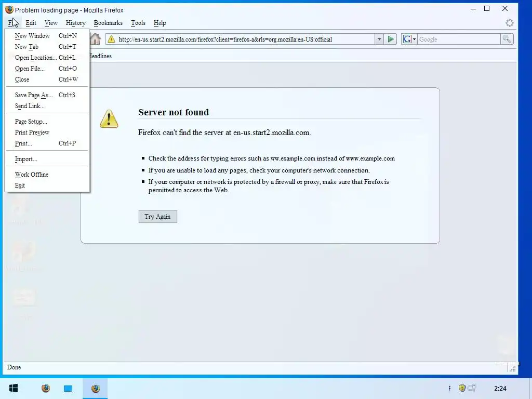Select Save Page As menu entry
The image size is (532, 399).
click(47, 95)
